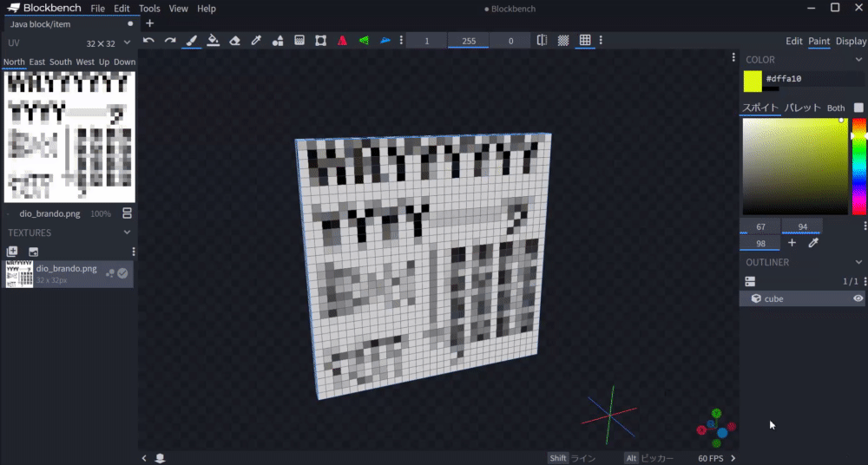Select the Copy Paste selection tool
868x465 pixels.
[320, 41]
